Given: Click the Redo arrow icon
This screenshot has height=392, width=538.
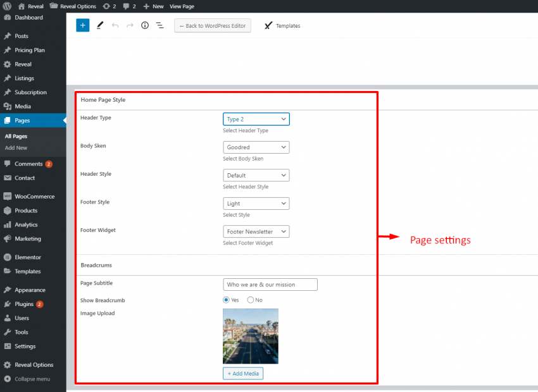Looking at the screenshot, I should (130, 25).
